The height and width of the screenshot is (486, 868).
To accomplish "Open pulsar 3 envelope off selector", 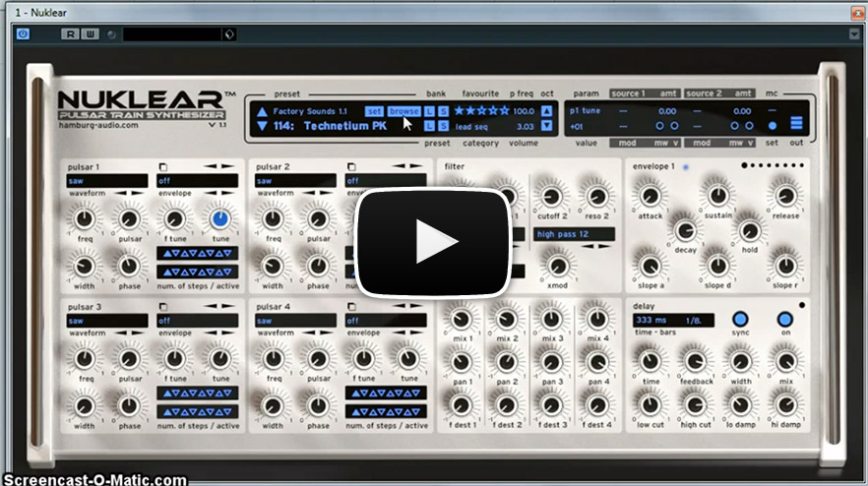I will point(197,321).
